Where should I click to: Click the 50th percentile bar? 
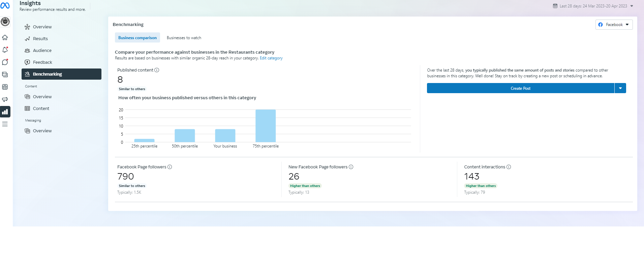pyautogui.click(x=185, y=136)
